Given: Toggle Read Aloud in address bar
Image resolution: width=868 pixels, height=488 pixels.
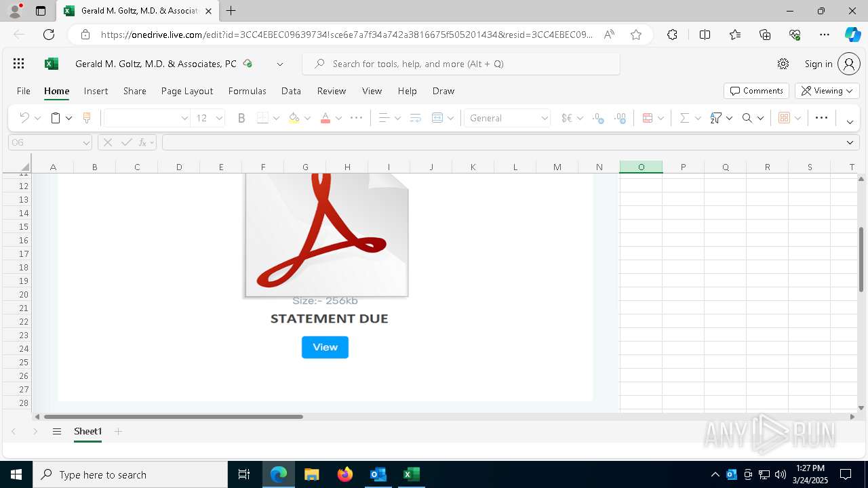Looking at the screenshot, I should (x=609, y=35).
